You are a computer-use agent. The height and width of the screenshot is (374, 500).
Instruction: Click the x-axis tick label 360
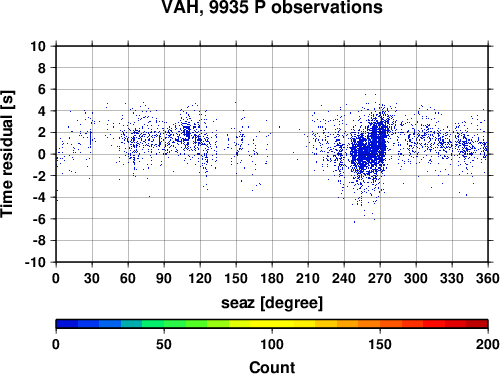[488, 278]
